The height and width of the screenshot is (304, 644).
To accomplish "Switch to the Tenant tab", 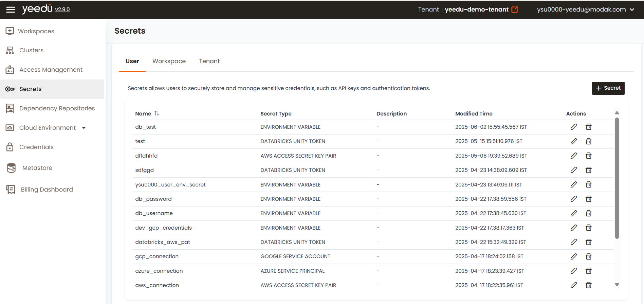I will 209,61.
